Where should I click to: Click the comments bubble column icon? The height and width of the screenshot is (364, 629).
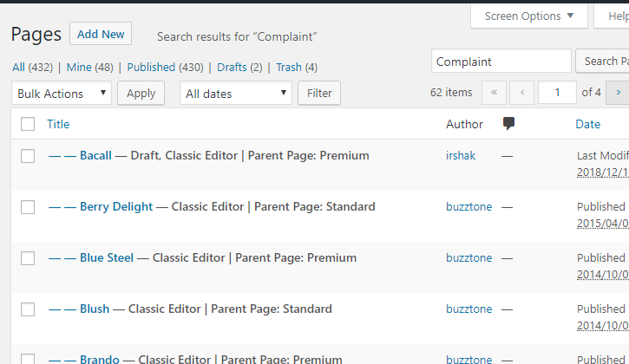(508, 124)
